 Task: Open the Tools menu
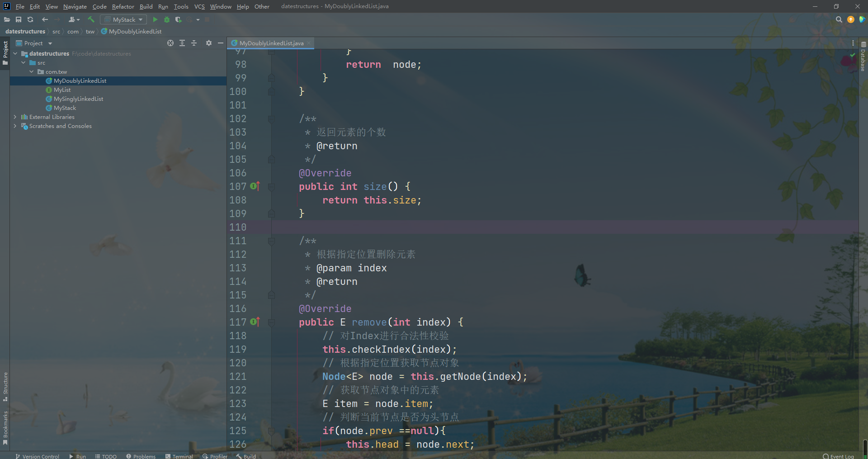click(x=181, y=6)
